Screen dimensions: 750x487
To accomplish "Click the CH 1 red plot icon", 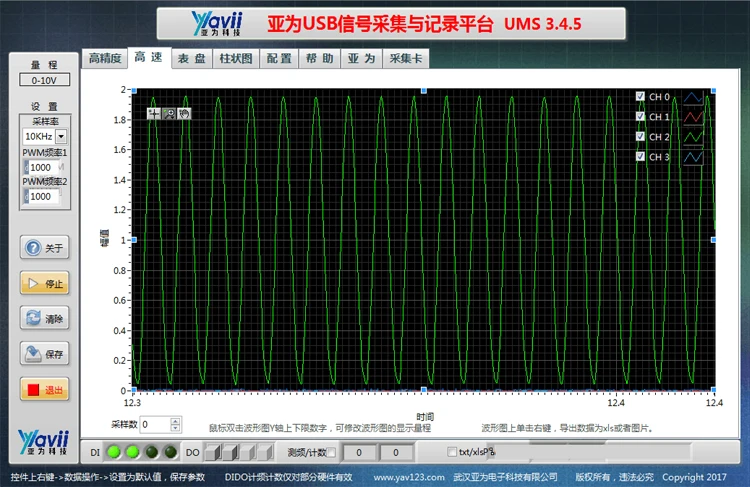I will (693, 117).
